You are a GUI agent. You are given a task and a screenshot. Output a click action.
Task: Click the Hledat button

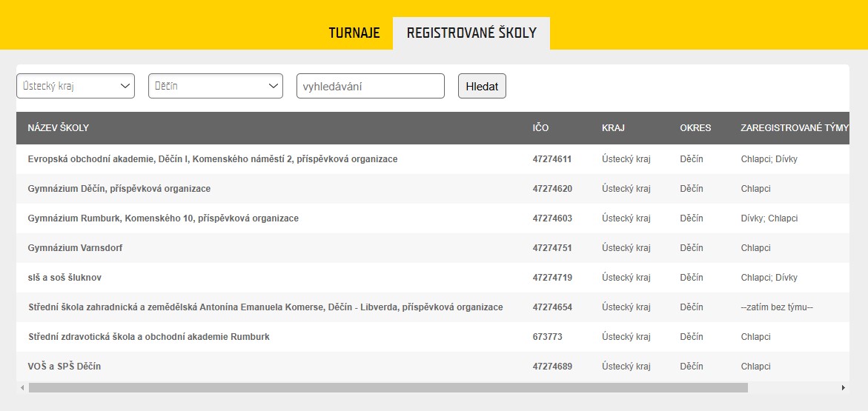[482, 87]
